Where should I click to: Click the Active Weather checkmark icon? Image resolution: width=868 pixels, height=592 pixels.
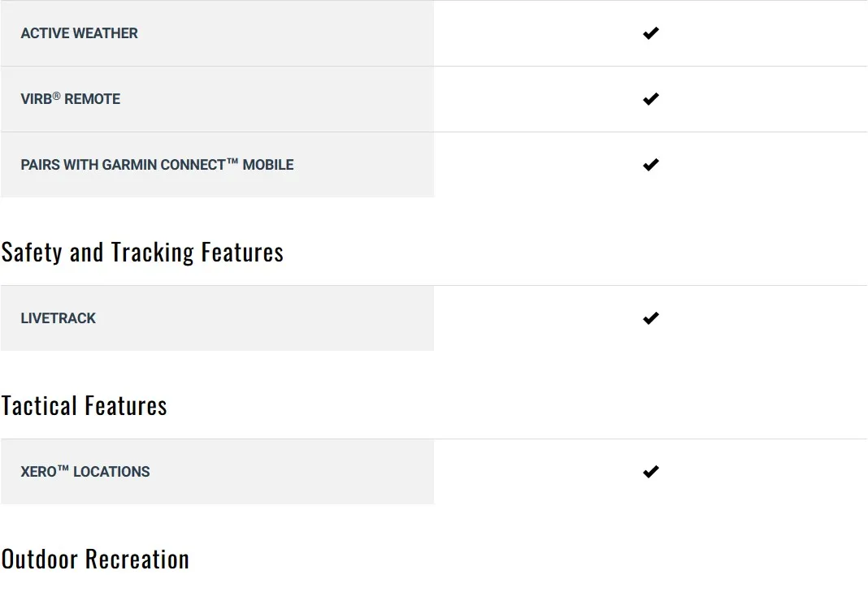pyautogui.click(x=650, y=33)
